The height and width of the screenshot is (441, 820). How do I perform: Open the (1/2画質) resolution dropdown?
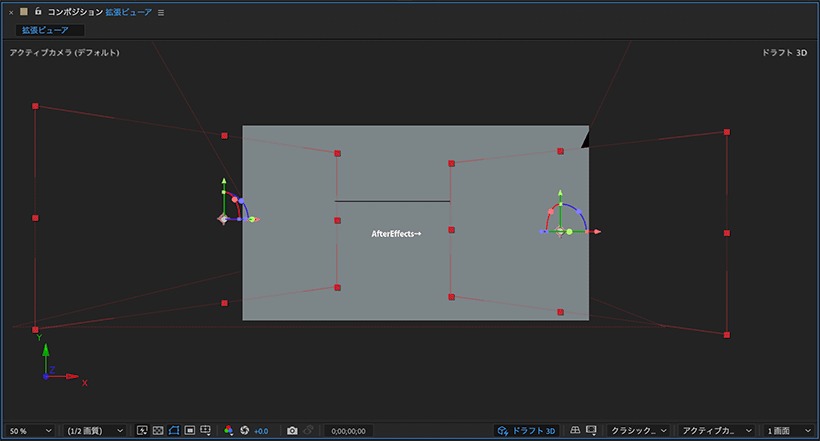tap(95, 431)
